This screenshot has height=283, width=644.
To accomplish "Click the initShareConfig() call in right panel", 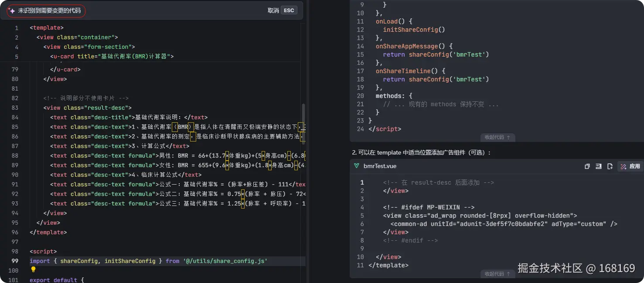I will click(414, 30).
